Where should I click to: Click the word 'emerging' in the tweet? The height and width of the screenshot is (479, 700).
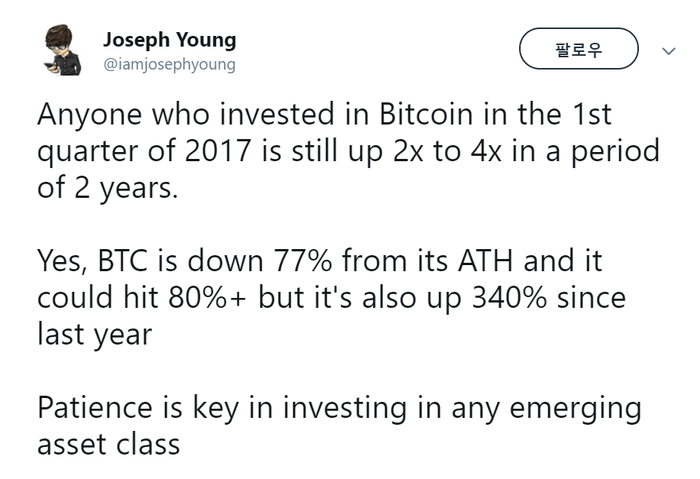click(x=575, y=410)
